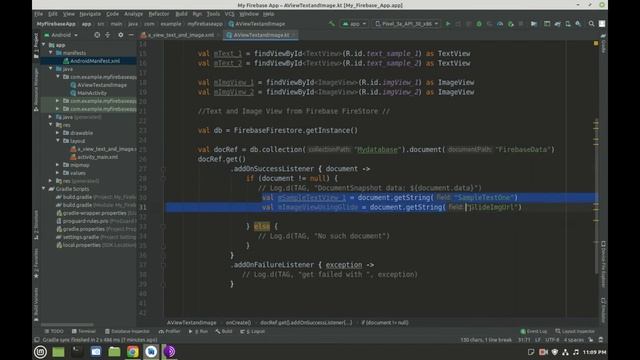
Task: Select AndroidManifest.xml in project tree
Action: [x=95, y=61]
